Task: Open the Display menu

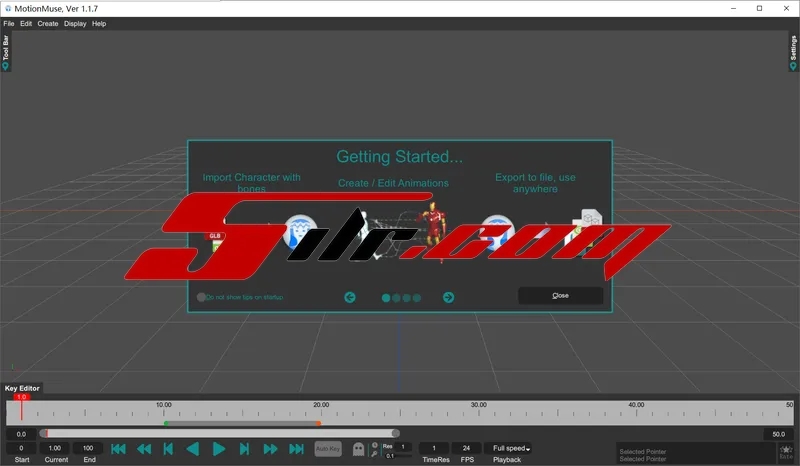Action: click(x=75, y=23)
